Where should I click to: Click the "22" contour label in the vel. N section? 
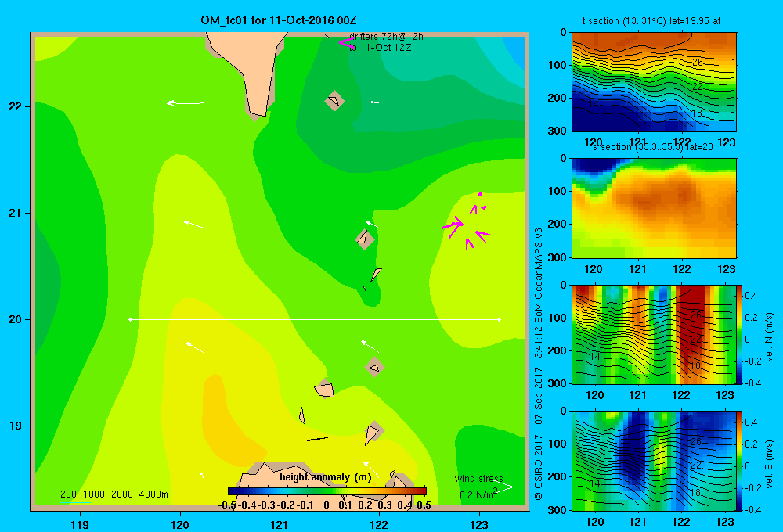pos(696,340)
